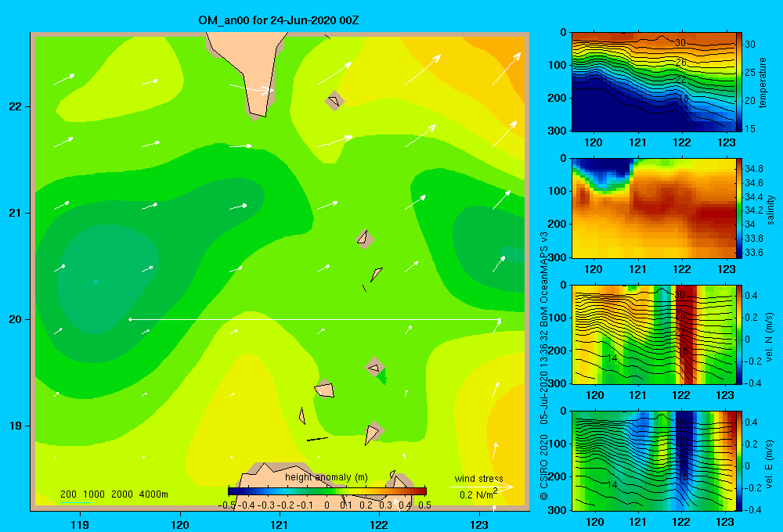783x532 pixels.
Task: Click the 33.6 tick on the salinity colorbar
Action: [x=754, y=253]
